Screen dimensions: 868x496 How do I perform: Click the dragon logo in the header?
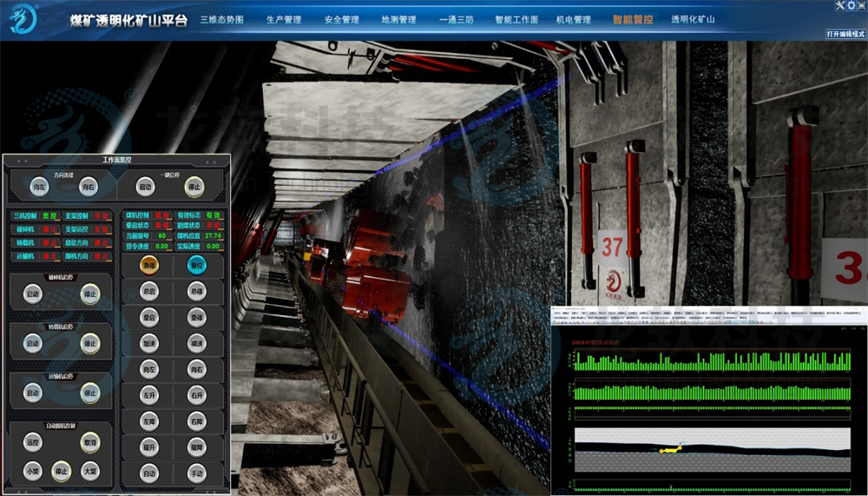coord(25,18)
